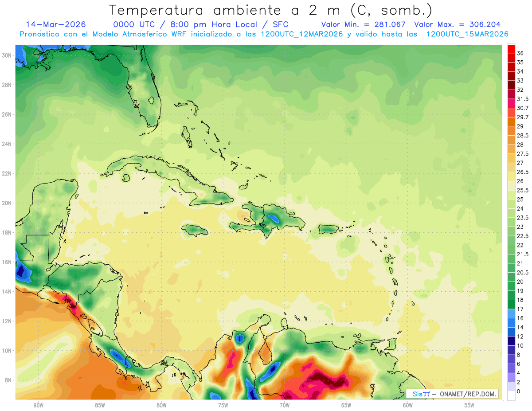The image size is (532, 411).
Task: Click the '19' legend label
Action: point(520,291)
